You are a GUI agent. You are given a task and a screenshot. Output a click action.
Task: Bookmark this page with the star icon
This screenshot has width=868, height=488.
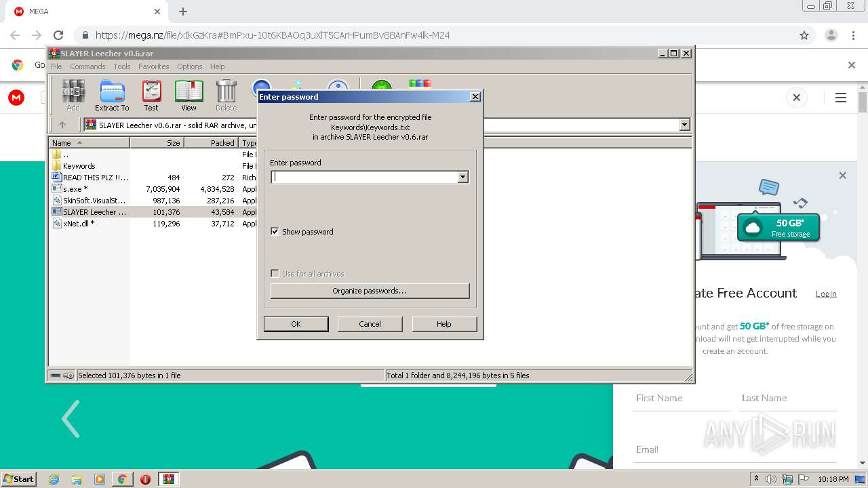(x=804, y=35)
